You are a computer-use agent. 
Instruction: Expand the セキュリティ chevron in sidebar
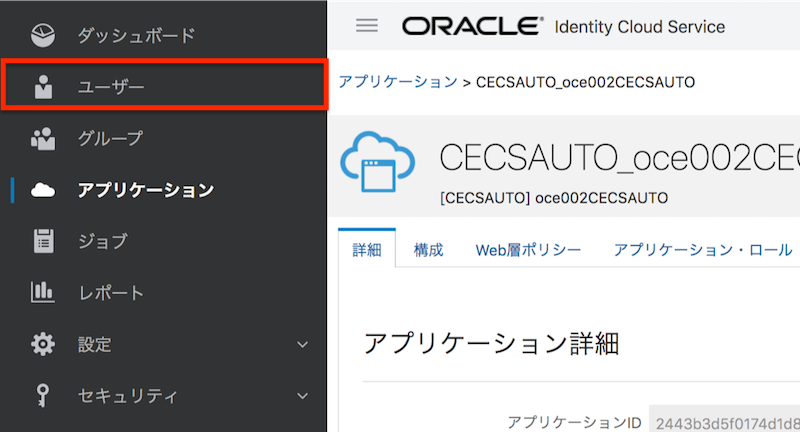303,396
